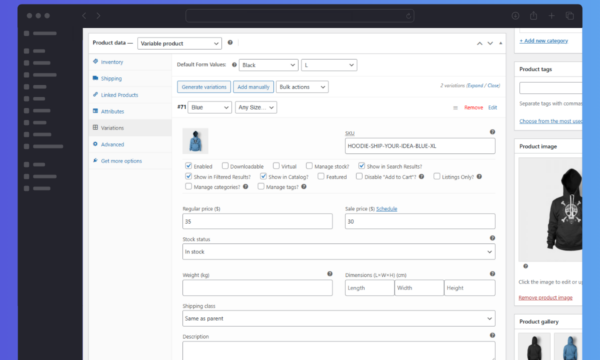Check the Listings Only checkbox
600x360 pixels.
tap(437, 176)
